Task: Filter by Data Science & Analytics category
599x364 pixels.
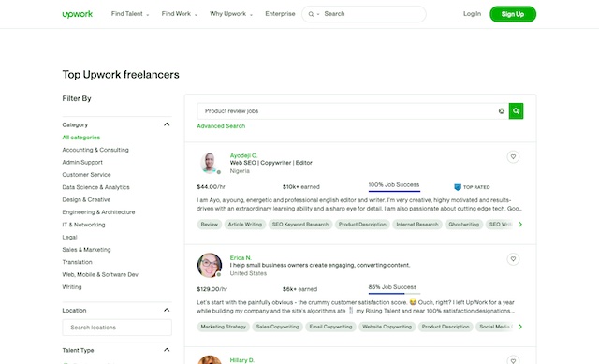Action: tap(95, 187)
